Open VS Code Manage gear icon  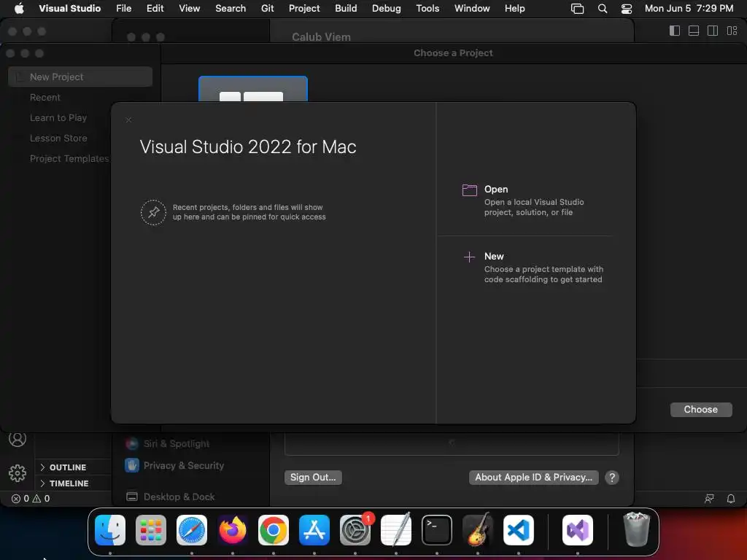[x=18, y=472]
